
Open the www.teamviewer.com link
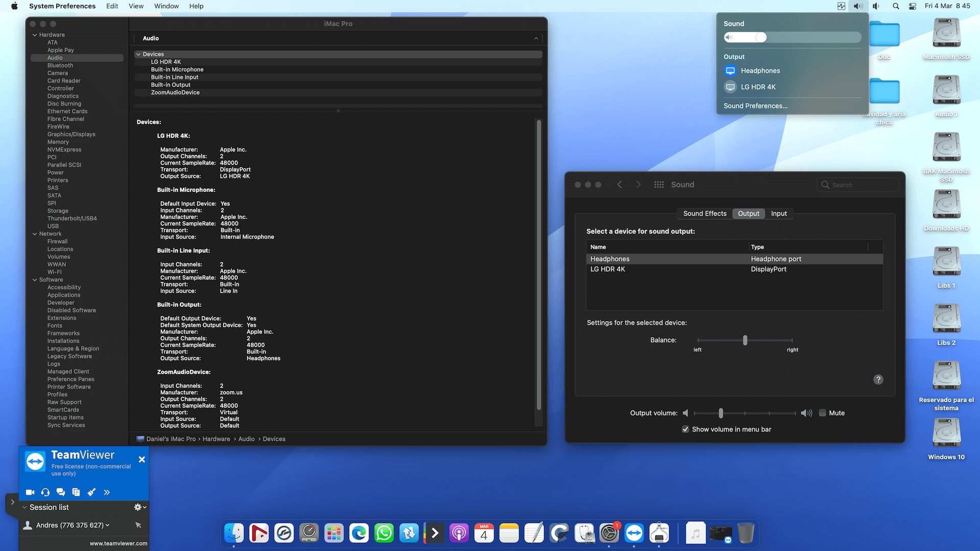pyautogui.click(x=118, y=544)
